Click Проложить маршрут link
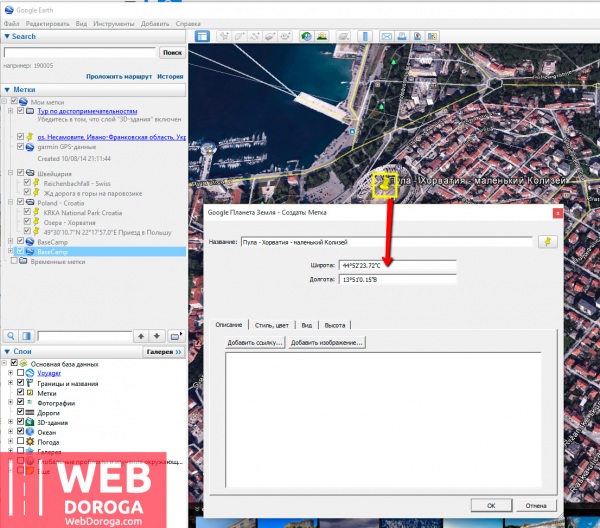The image size is (600, 528). coord(119,77)
